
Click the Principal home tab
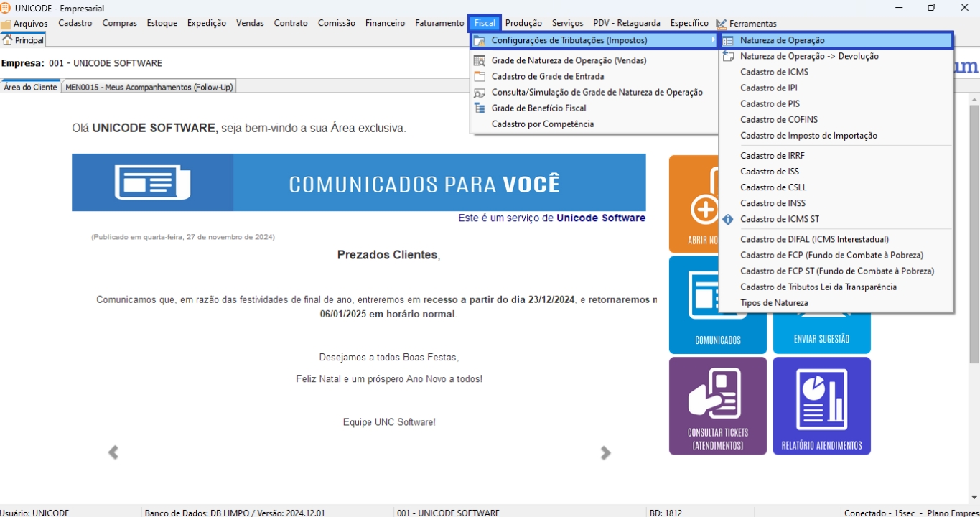tap(24, 41)
